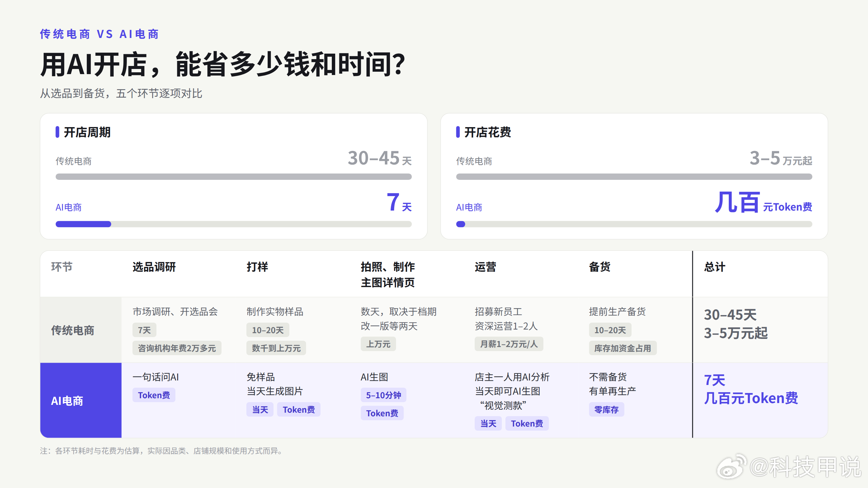The height and width of the screenshot is (488, 868).
Task: Click the '备货' column header
Action: point(599,267)
